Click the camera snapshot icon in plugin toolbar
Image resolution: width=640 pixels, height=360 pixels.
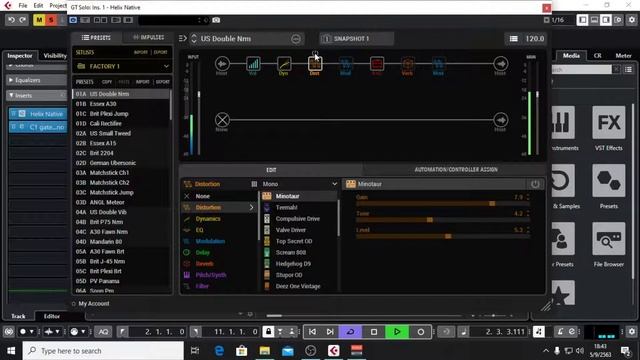216,20
